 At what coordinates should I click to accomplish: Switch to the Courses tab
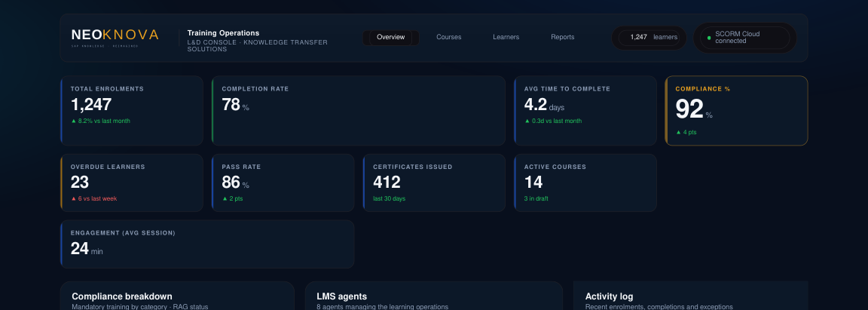pyautogui.click(x=449, y=37)
